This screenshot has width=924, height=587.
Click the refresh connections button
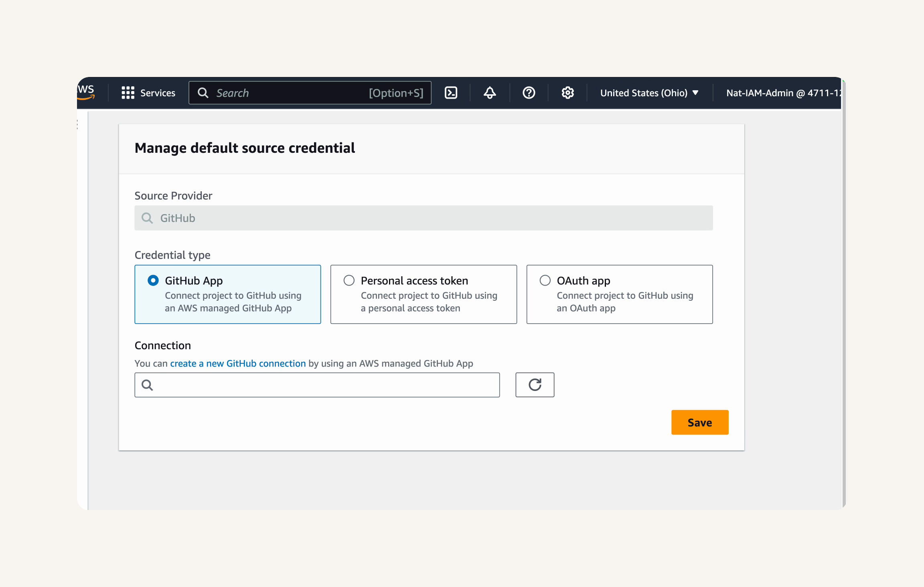pos(535,385)
